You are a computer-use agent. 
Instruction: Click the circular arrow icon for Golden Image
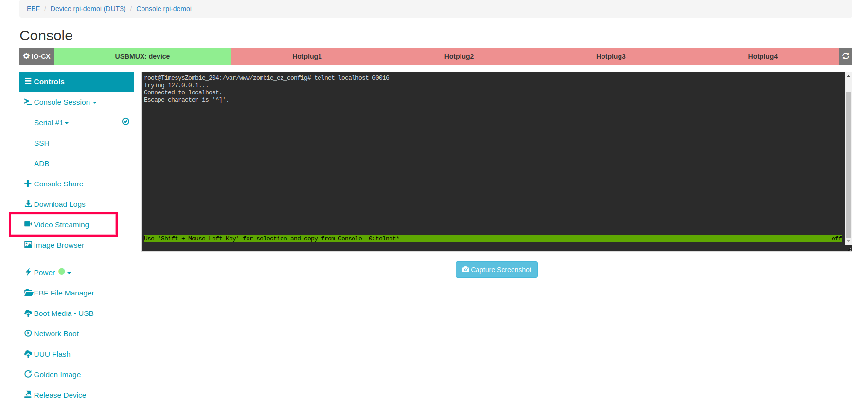point(28,374)
